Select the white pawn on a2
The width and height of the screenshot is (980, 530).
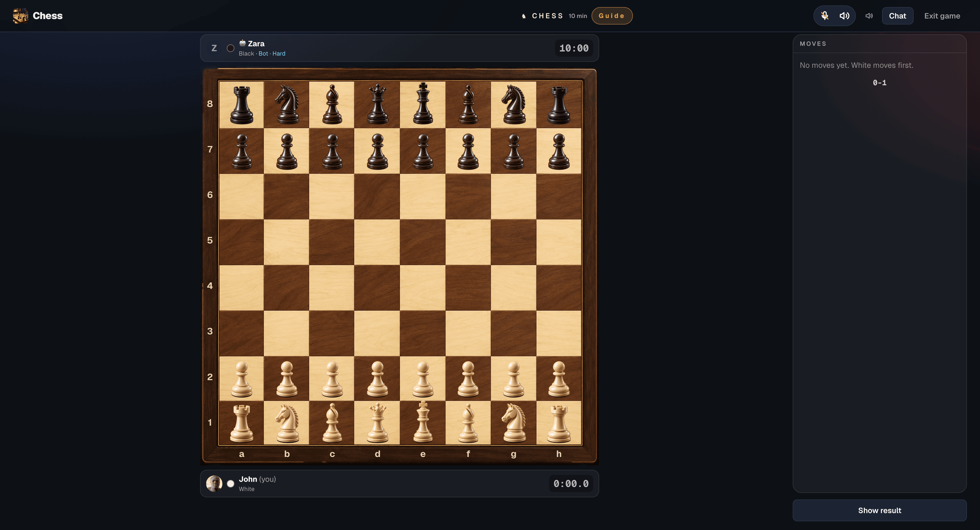(241, 379)
